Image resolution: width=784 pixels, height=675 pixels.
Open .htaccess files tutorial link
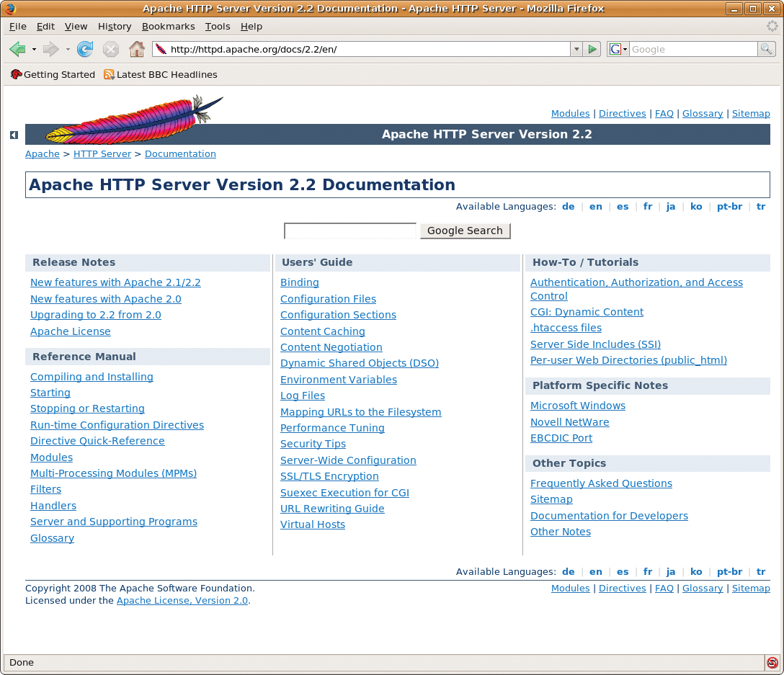[566, 328]
